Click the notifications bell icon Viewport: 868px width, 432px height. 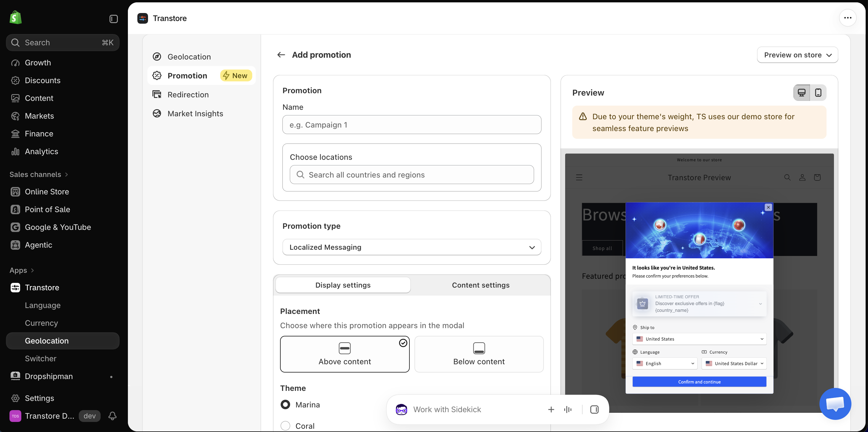click(x=112, y=416)
